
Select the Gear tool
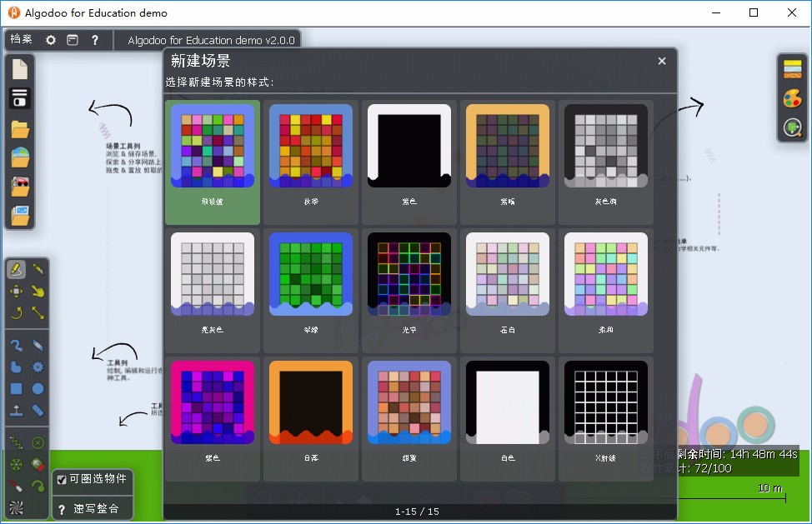(39, 366)
